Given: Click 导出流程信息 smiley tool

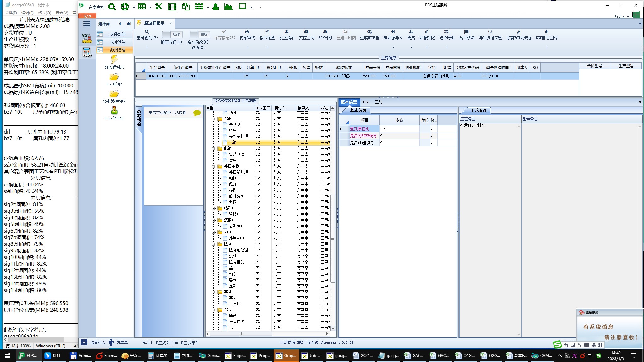Looking at the screenshot, I should [490, 35].
